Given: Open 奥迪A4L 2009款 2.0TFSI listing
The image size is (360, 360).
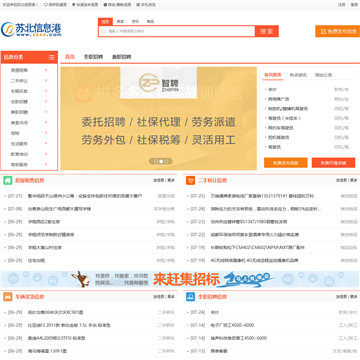Looking at the screenshot, I should 56,338.
